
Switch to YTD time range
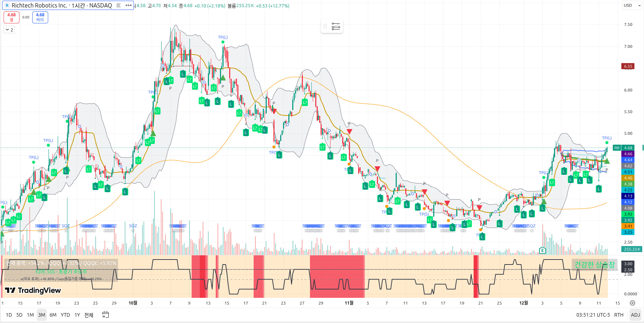point(65,315)
